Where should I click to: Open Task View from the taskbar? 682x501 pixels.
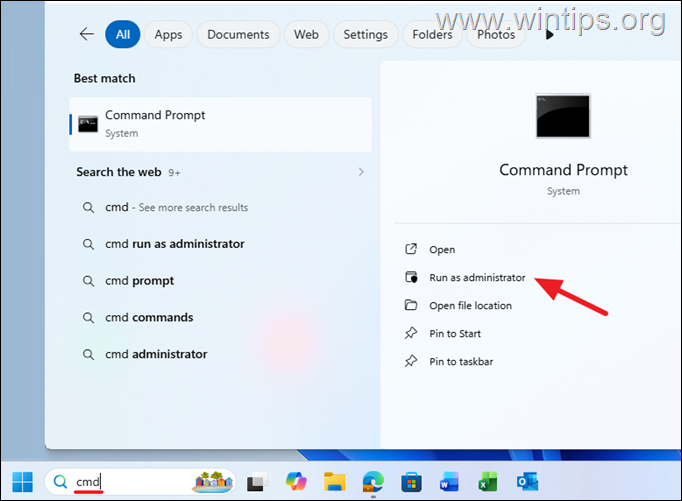pos(257,482)
